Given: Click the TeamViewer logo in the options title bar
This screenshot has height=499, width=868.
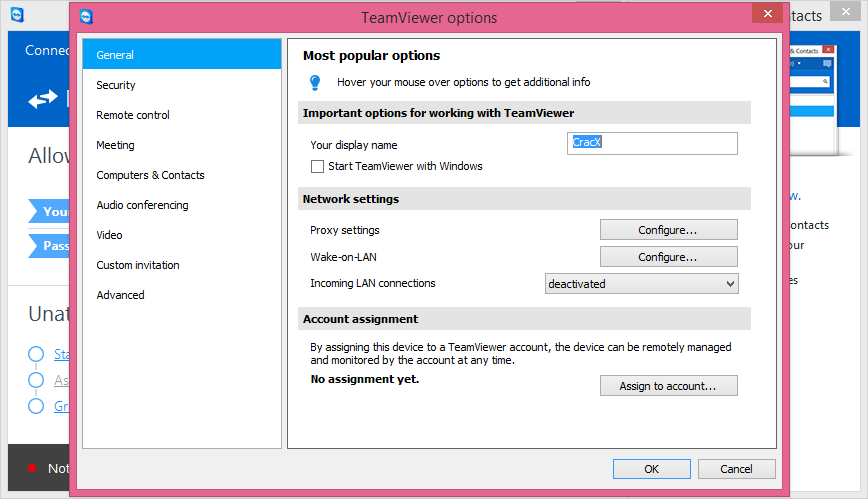Looking at the screenshot, I should coord(87,17).
